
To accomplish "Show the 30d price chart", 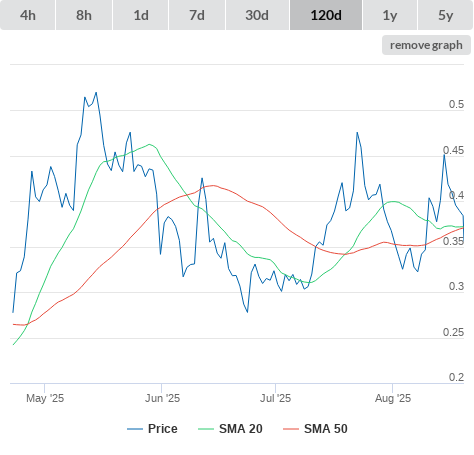I will coord(257,15).
